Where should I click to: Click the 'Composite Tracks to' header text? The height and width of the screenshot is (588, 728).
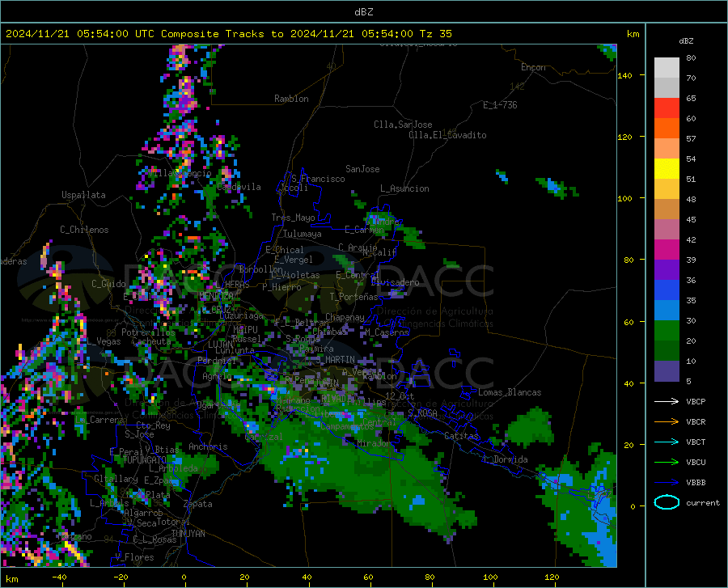222,34
